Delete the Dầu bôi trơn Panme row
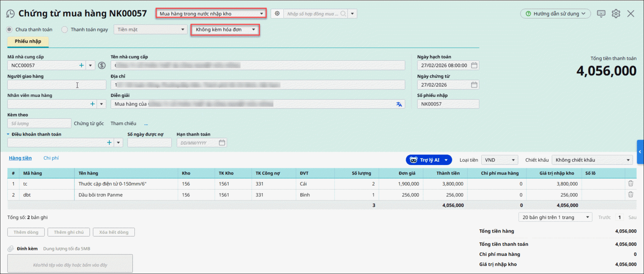The image size is (644, 274). (x=630, y=195)
